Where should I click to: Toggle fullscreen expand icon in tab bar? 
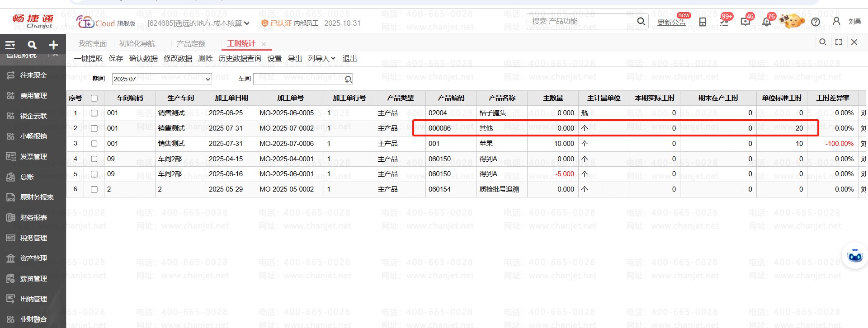tap(839, 42)
